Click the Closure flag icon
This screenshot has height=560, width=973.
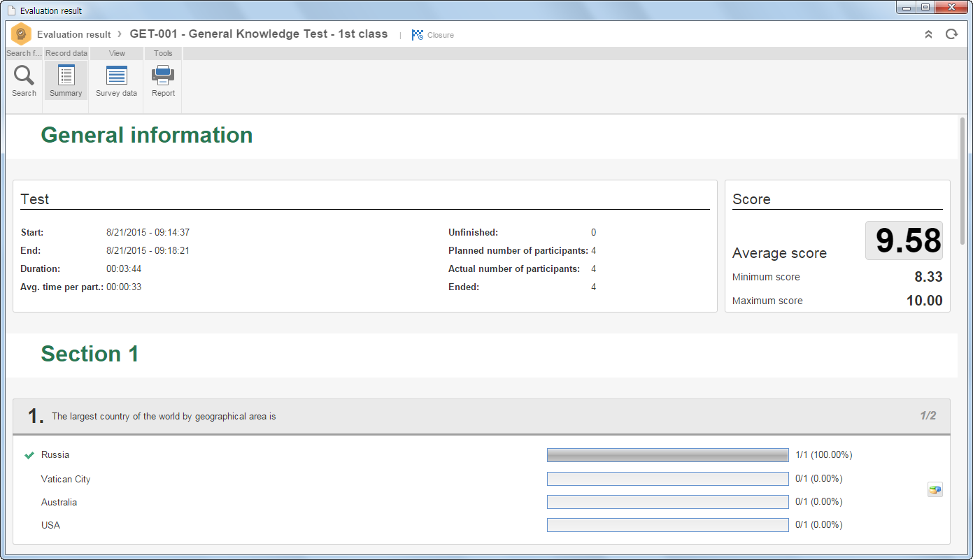pyautogui.click(x=418, y=34)
